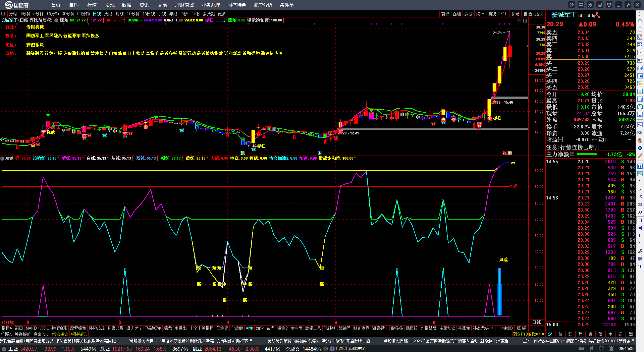Open the AI龙 indicator dropdown circle

(2, 158)
